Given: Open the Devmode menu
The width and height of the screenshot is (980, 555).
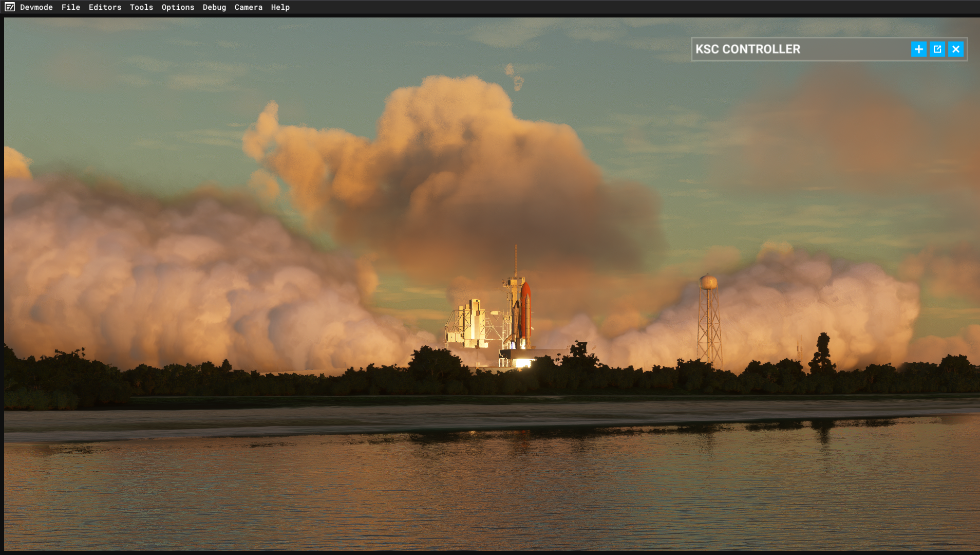Looking at the screenshot, I should 36,7.
